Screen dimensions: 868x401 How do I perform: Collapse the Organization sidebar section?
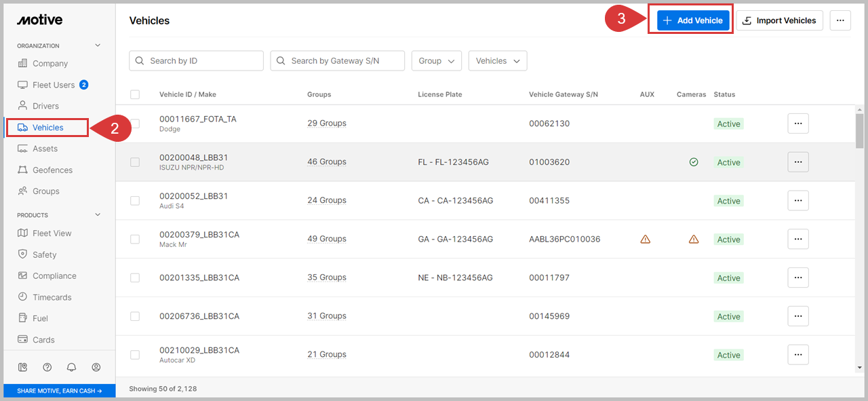98,45
